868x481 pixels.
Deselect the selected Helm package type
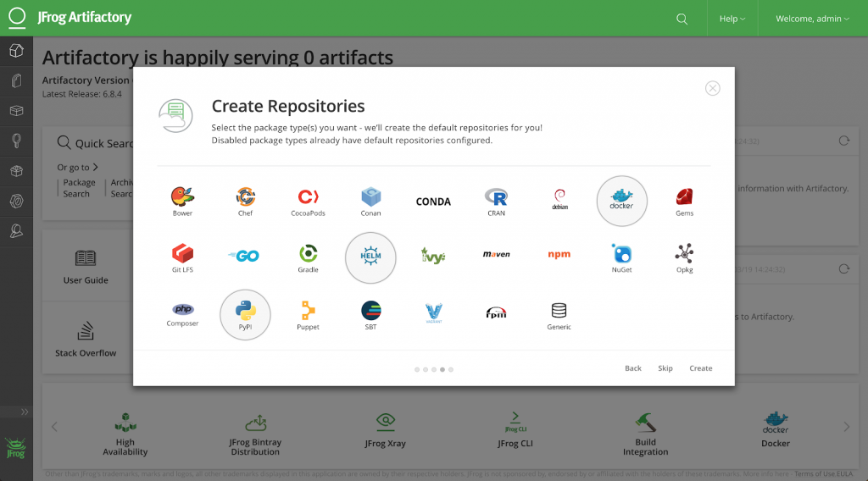point(370,257)
